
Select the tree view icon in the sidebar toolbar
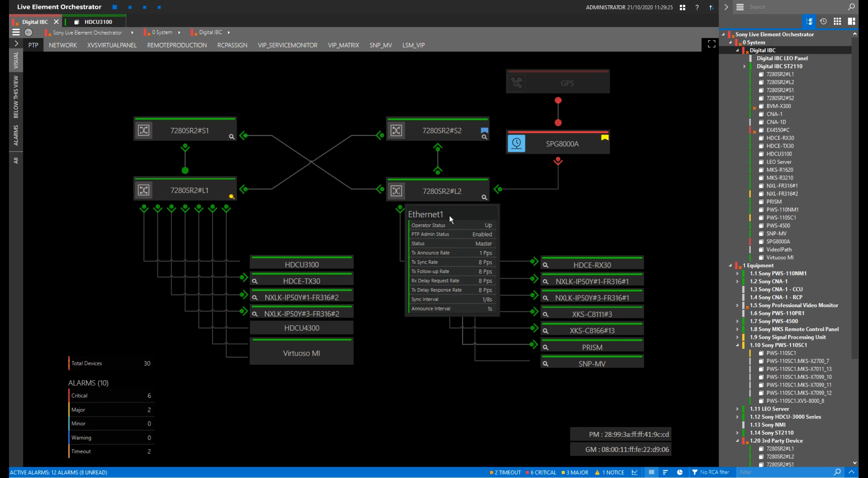coord(809,21)
